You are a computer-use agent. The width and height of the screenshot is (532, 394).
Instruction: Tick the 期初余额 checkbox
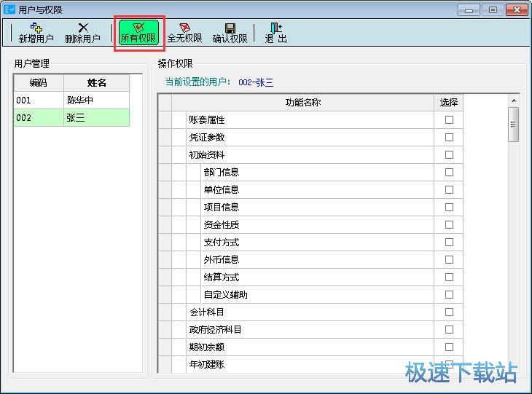pyautogui.click(x=449, y=347)
